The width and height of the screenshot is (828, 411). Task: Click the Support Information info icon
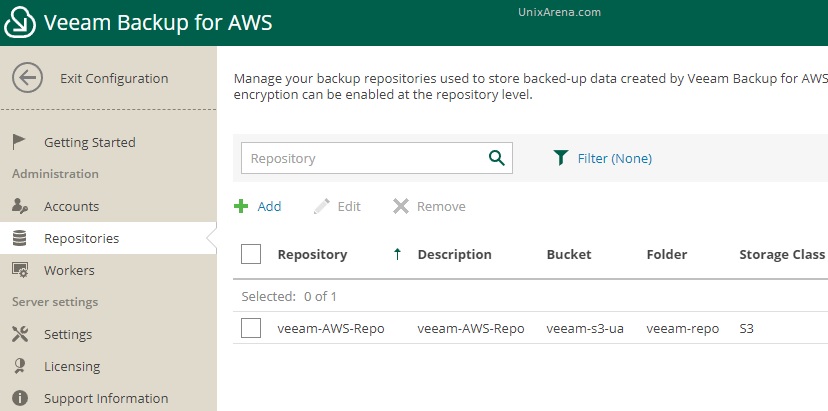20,398
